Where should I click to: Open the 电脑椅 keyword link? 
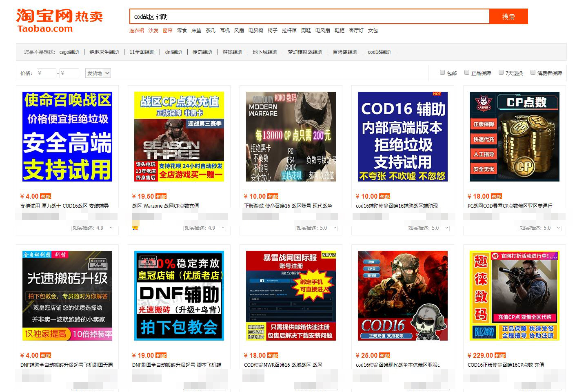(256, 31)
